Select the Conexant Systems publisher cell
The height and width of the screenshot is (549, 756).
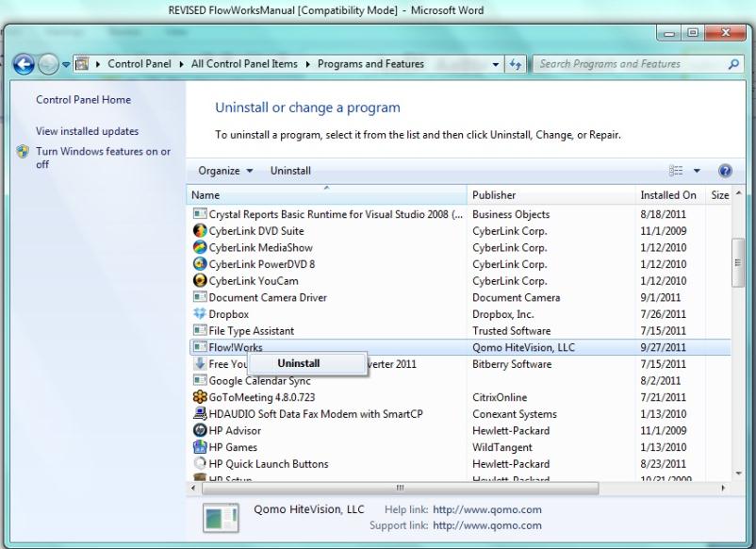[x=515, y=414]
